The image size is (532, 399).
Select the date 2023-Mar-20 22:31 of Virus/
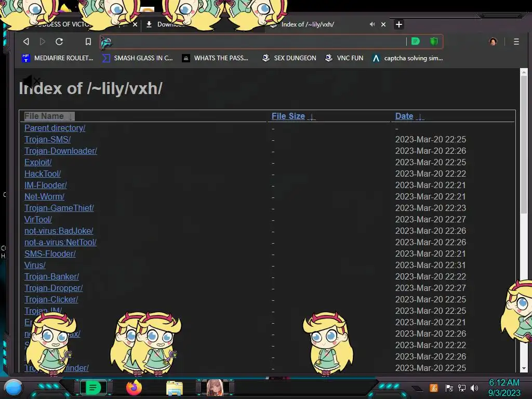pyautogui.click(x=431, y=265)
